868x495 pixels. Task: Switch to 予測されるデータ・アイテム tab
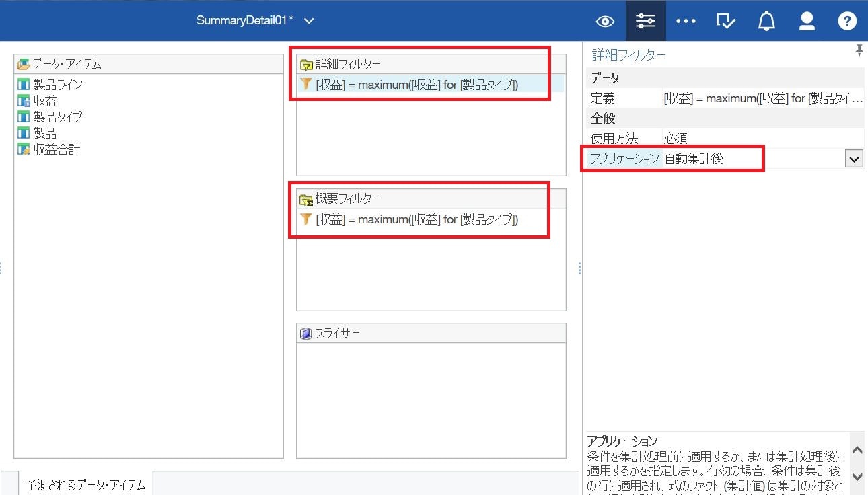(85, 484)
